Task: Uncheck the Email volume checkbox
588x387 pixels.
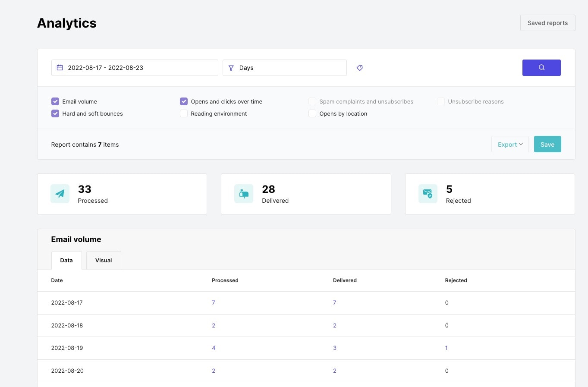Action: click(x=55, y=101)
